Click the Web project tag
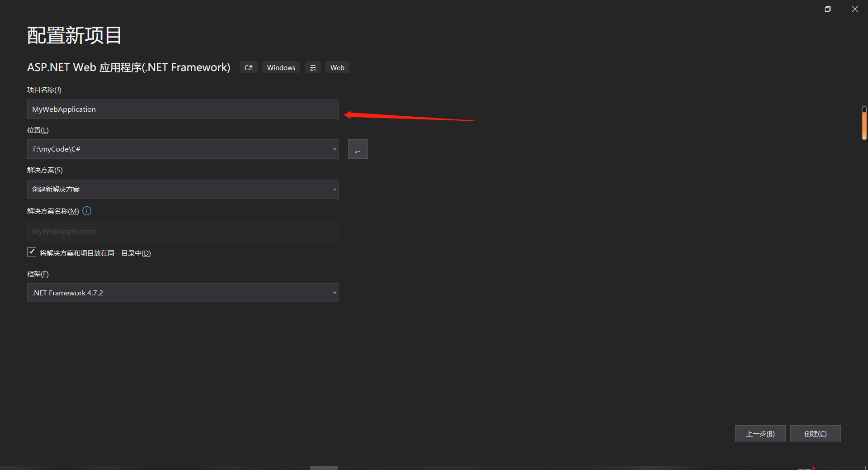868x470 pixels. tap(337, 67)
